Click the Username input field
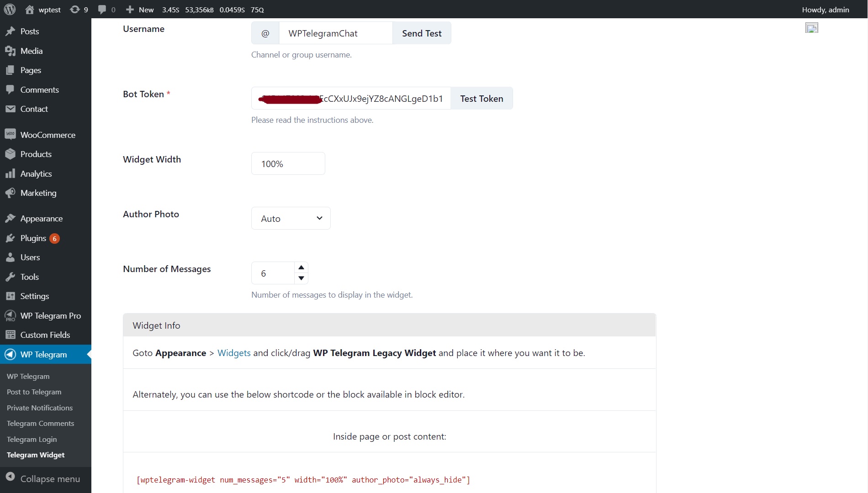The image size is (868, 493). click(336, 33)
